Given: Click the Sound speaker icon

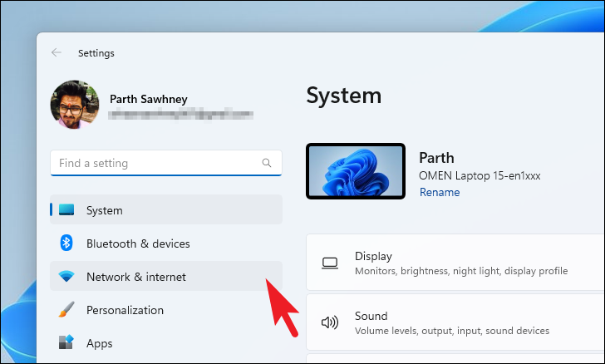Looking at the screenshot, I should [330, 322].
